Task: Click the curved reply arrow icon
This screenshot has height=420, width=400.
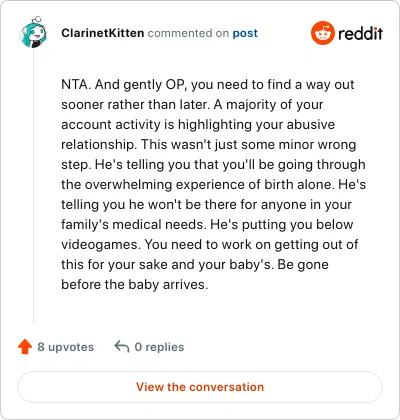Action: pyautogui.click(x=122, y=346)
